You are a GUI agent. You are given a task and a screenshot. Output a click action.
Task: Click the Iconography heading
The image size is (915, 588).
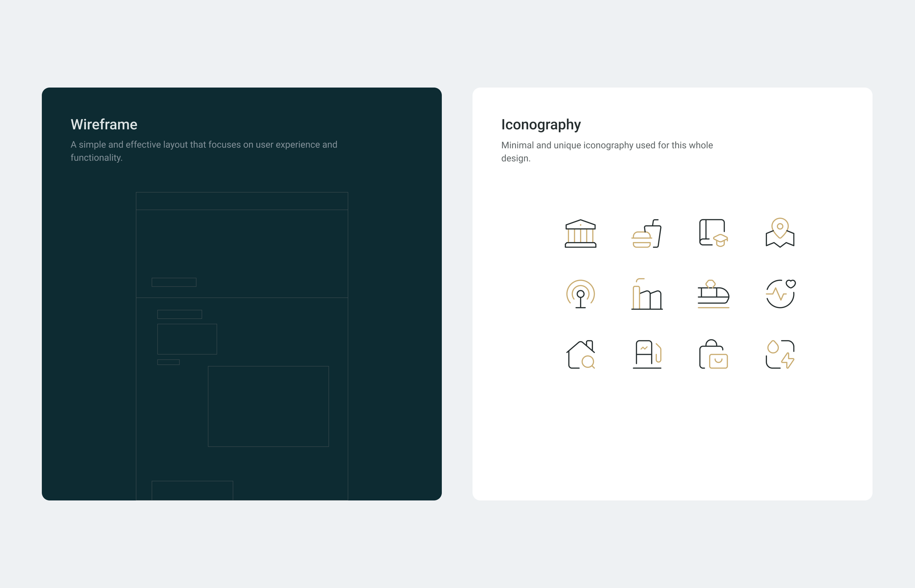tap(541, 124)
